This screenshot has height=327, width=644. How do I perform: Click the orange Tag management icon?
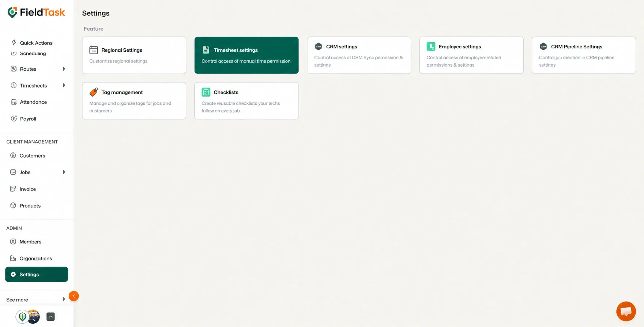pyautogui.click(x=94, y=92)
